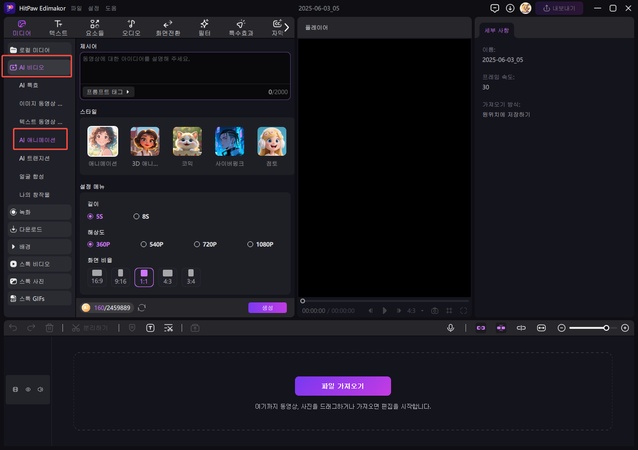Viewport: 638px width, 450px height.
Task: Set aspect ratio to 9:16
Action: pyautogui.click(x=120, y=277)
